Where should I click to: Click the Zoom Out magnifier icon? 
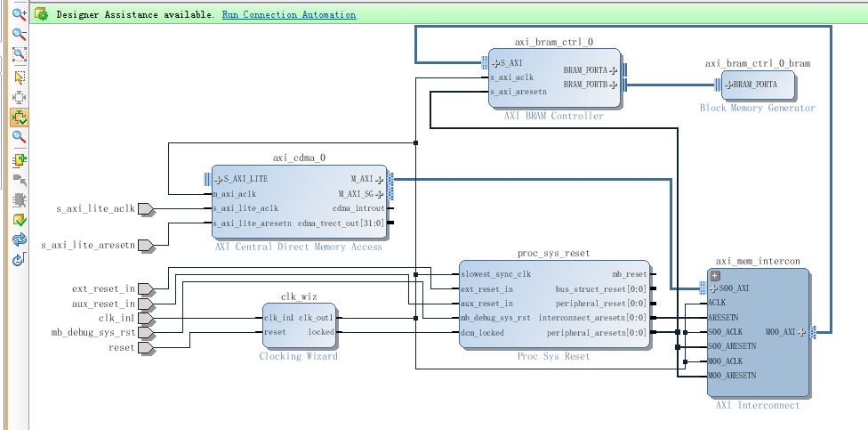point(18,35)
